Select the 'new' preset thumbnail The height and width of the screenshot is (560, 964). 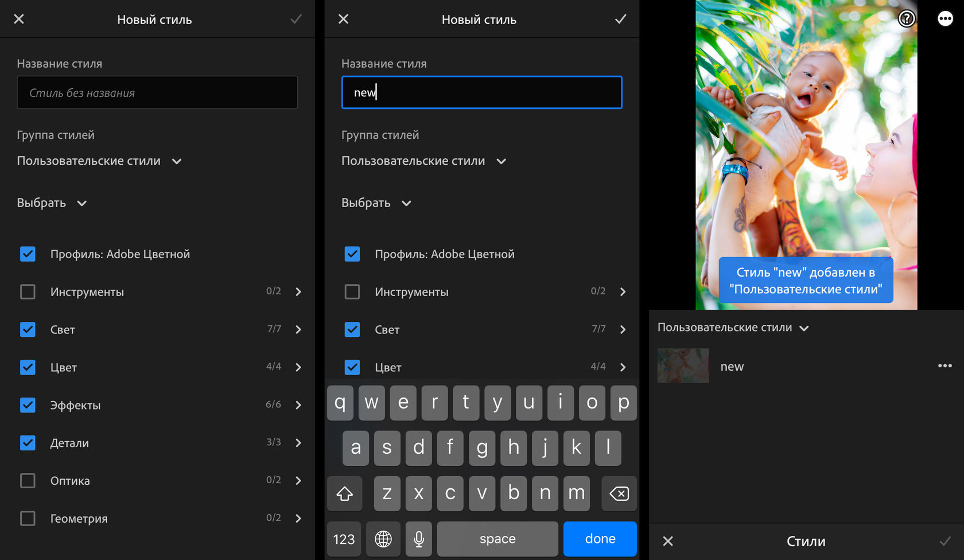683,365
